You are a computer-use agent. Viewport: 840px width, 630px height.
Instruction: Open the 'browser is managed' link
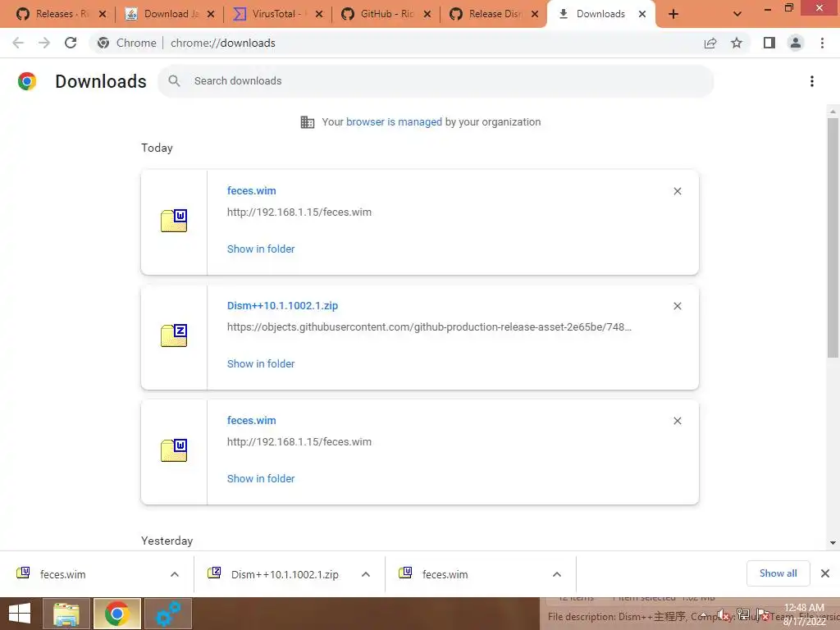(394, 122)
